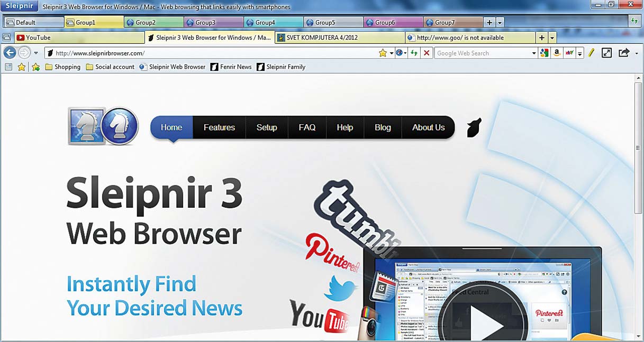Switch to the Group7 tab group
The width and height of the screenshot is (644, 342).
(x=452, y=23)
